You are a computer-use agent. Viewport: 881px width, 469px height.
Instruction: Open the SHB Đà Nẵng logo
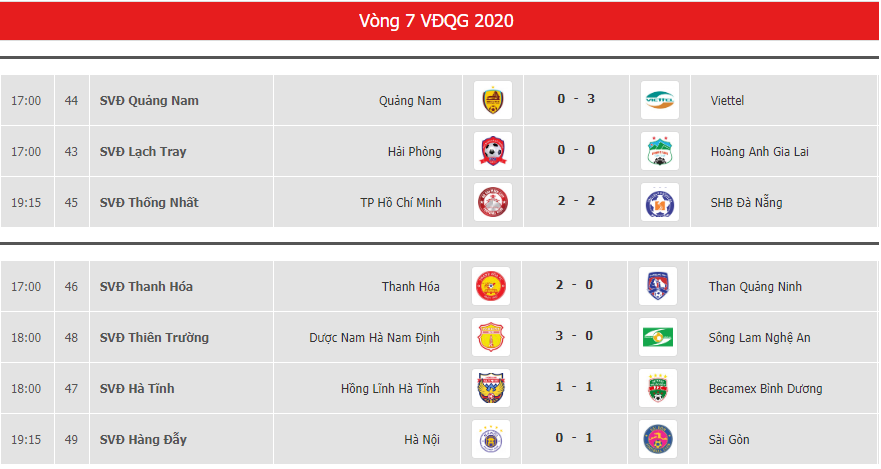coord(660,202)
